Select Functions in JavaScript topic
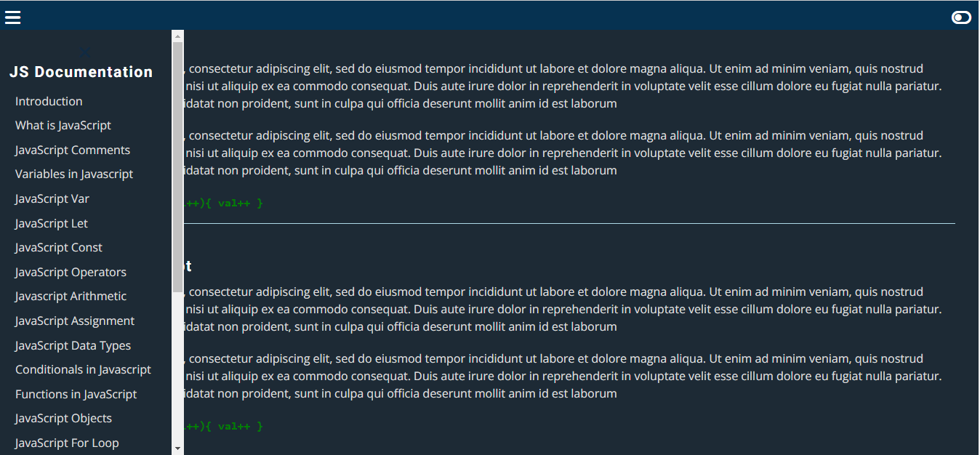The width and height of the screenshot is (980, 455). (76, 394)
